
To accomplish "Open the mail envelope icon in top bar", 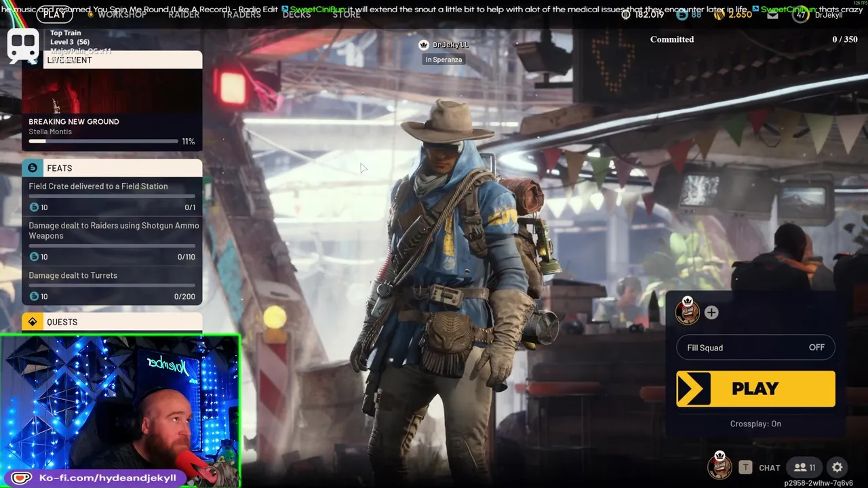I will pyautogui.click(x=772, y=14).
